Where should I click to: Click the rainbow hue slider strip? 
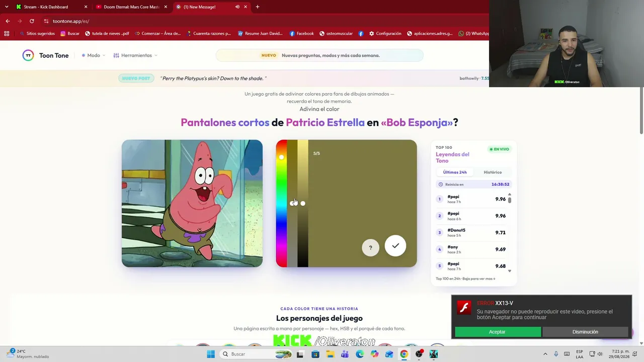(x=281, y=203)
